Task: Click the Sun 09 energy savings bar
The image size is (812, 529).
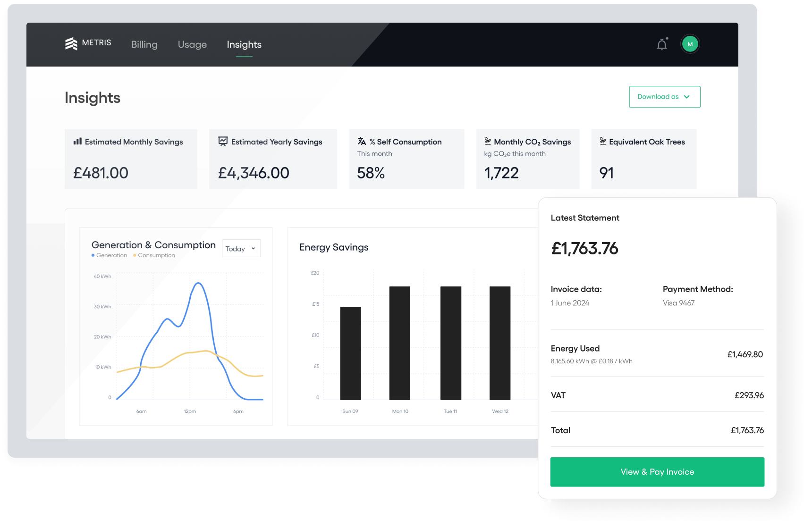Action: 350,353
